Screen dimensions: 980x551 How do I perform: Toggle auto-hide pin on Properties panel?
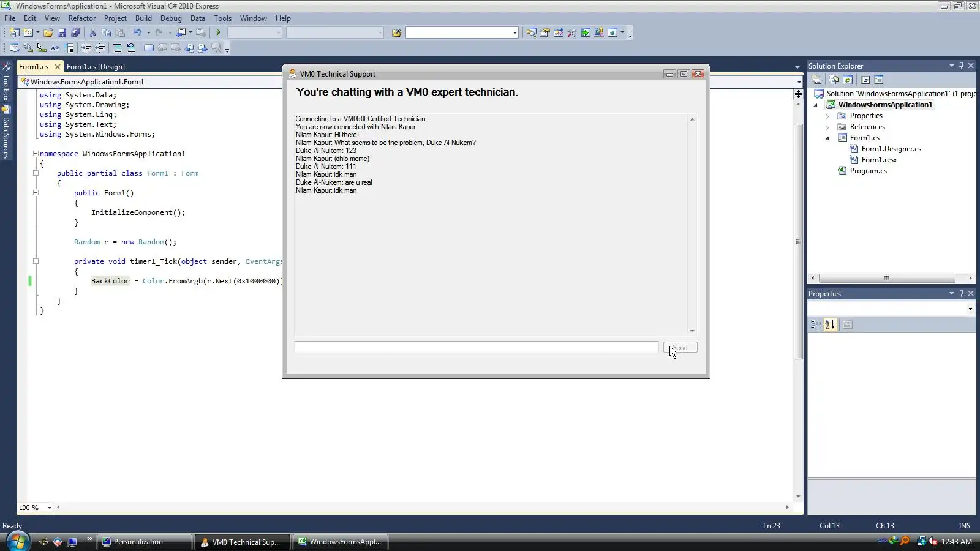pos(961,293)
